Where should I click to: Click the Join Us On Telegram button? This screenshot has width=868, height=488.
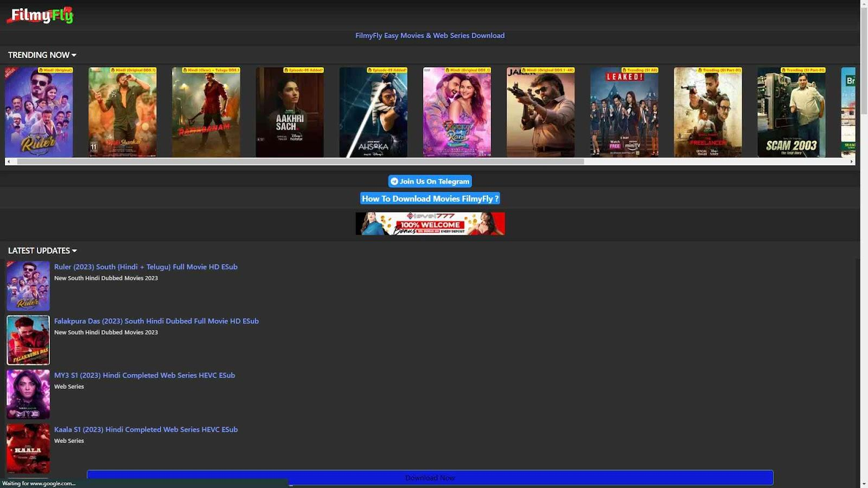coord(430,182)
